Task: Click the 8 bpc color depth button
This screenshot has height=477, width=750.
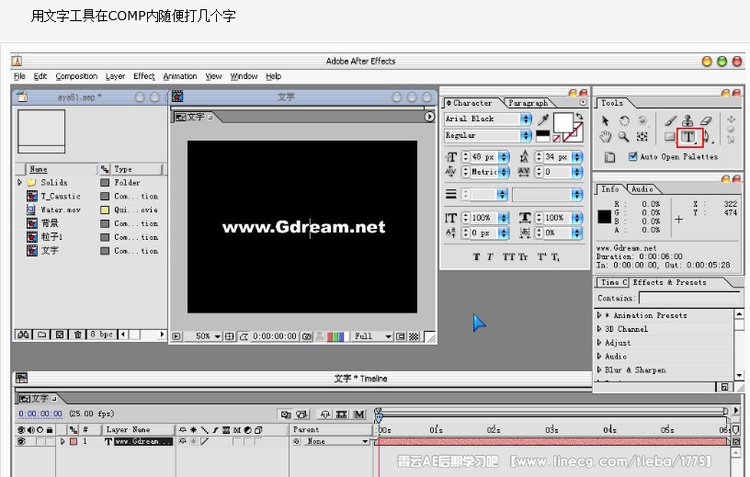Action: pos(101,334)
